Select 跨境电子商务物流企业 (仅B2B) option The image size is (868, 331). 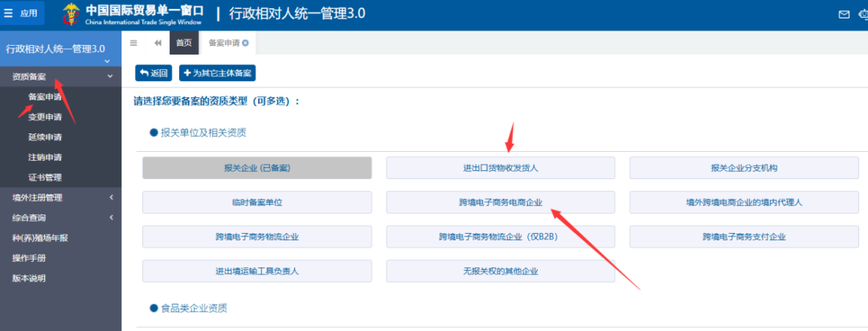tap(501, 237)
